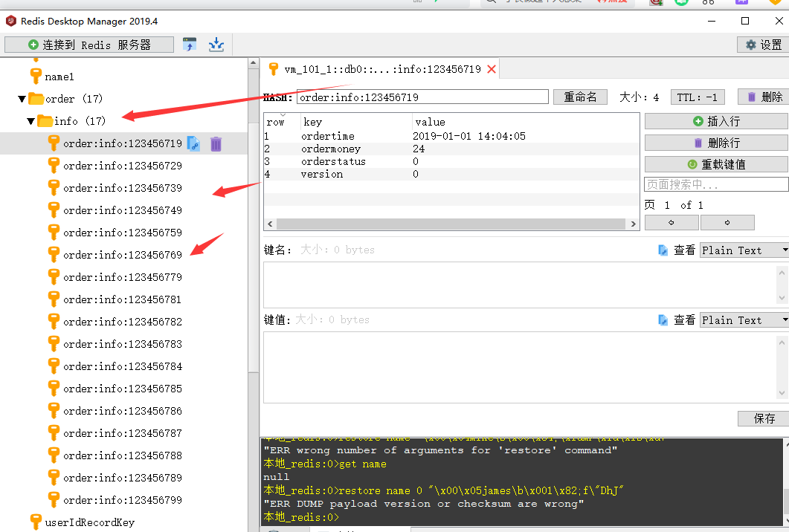Select key order:info:123456749
Screen dimensions: 789x532
click(122, 210)
